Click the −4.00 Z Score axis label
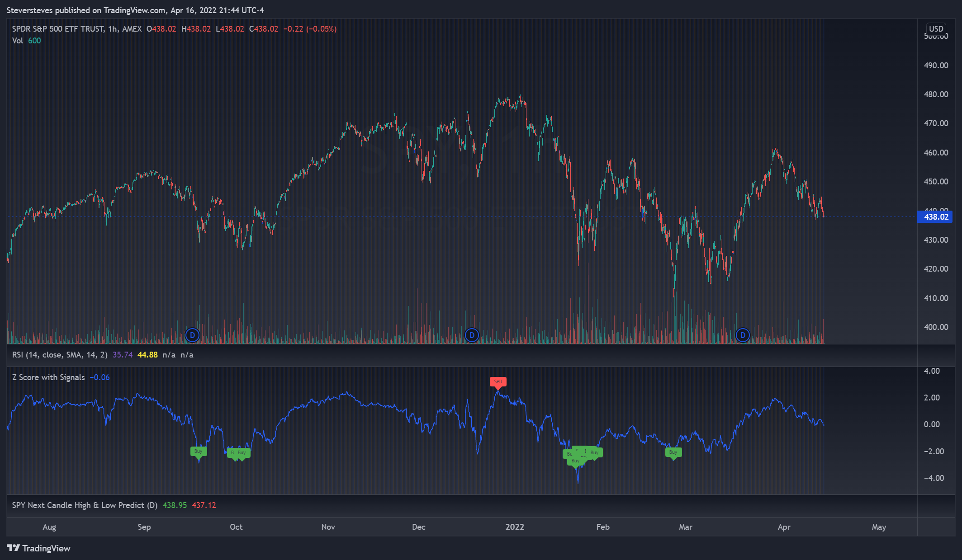 tap(934, 478)
